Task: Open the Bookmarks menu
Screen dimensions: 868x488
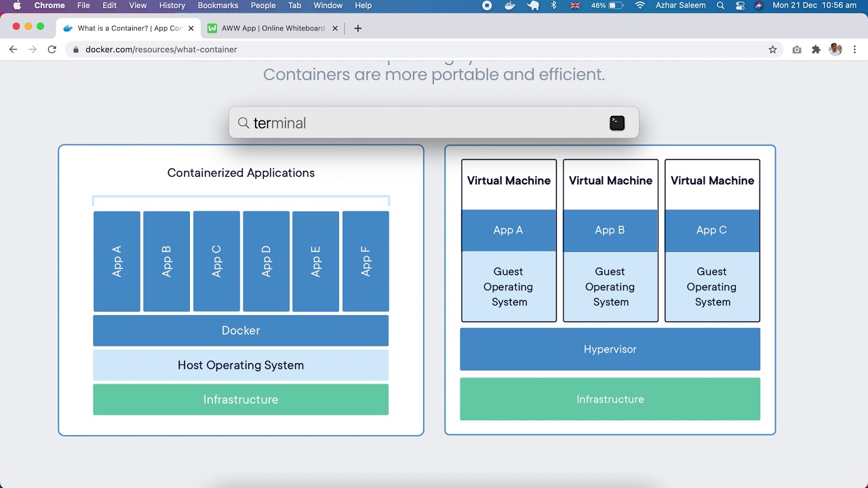Action: [x=218, y=5]
